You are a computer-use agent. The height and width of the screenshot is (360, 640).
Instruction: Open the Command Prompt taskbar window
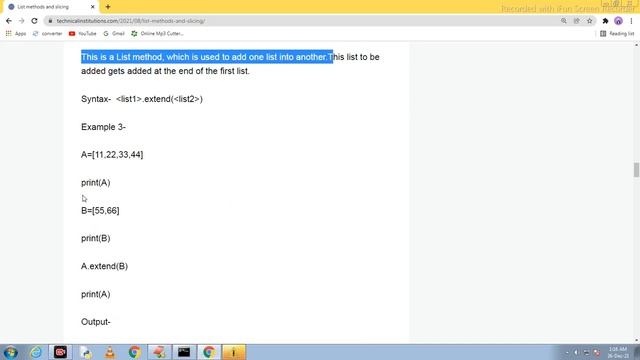pyautogui.click(x=184, y=352)
